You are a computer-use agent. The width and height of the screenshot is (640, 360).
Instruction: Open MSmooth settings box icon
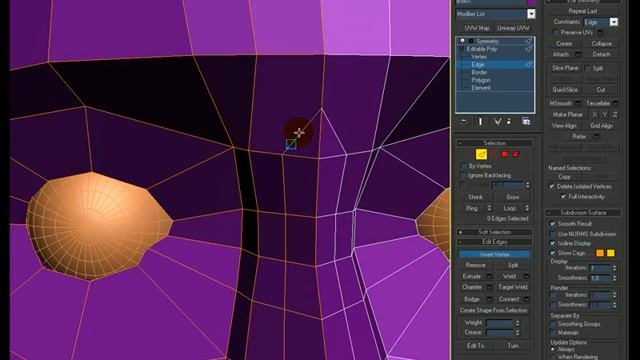click(578, 103)
